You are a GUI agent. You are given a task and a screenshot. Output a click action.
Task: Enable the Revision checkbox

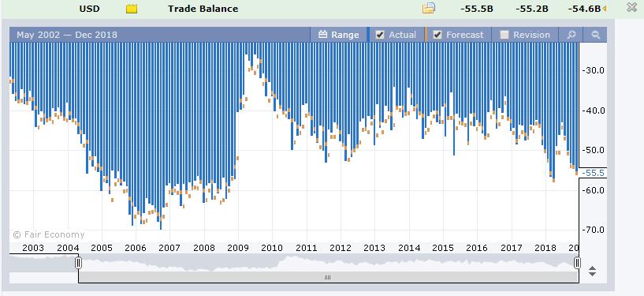(x=504, y=35)
